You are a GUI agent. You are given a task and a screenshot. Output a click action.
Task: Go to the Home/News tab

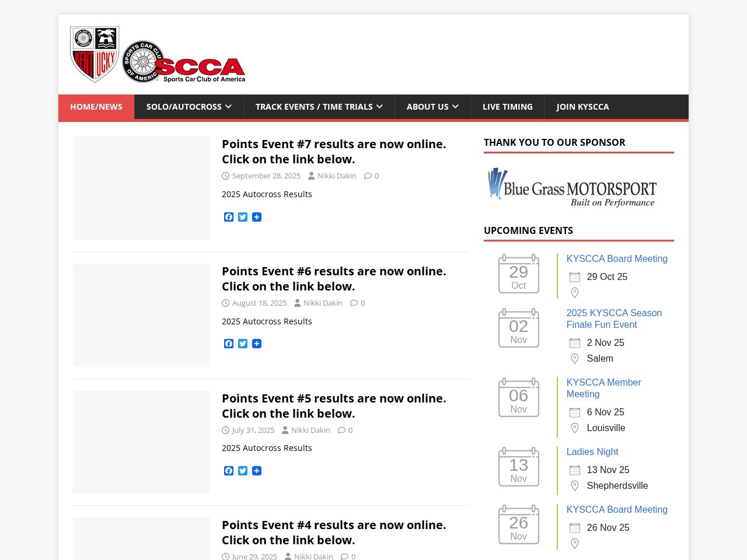96,107
